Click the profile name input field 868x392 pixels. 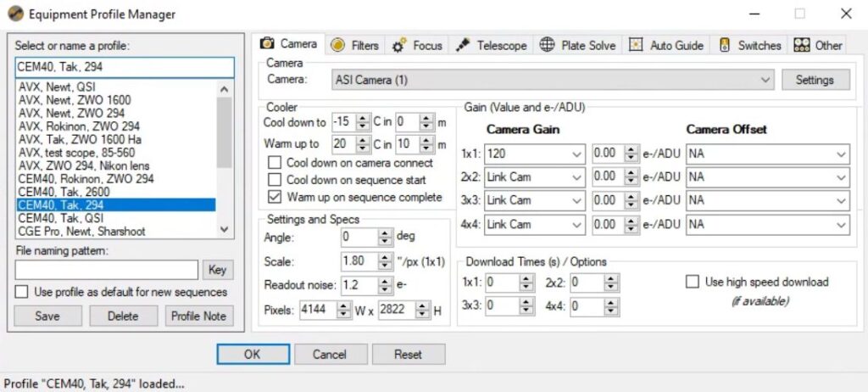[x=125, y=67]
